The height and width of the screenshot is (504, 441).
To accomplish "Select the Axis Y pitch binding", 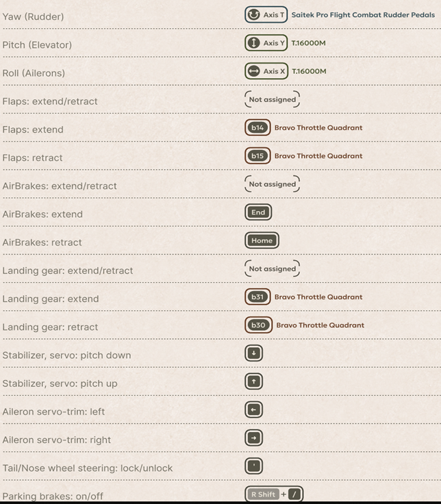I will pos(266,42).
